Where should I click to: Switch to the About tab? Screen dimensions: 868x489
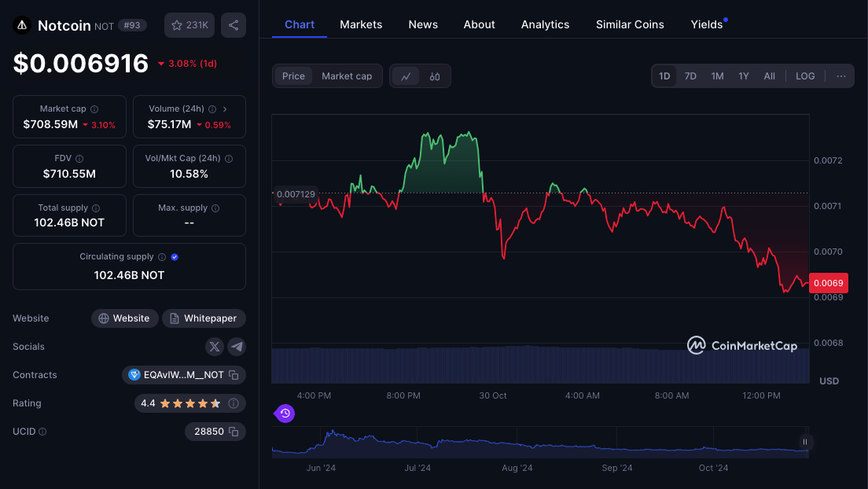tap(479, 24)
